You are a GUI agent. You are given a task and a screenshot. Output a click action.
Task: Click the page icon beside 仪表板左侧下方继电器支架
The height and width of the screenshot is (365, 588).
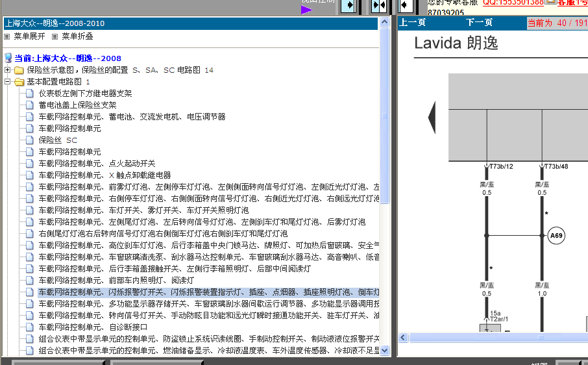point(30,94)
